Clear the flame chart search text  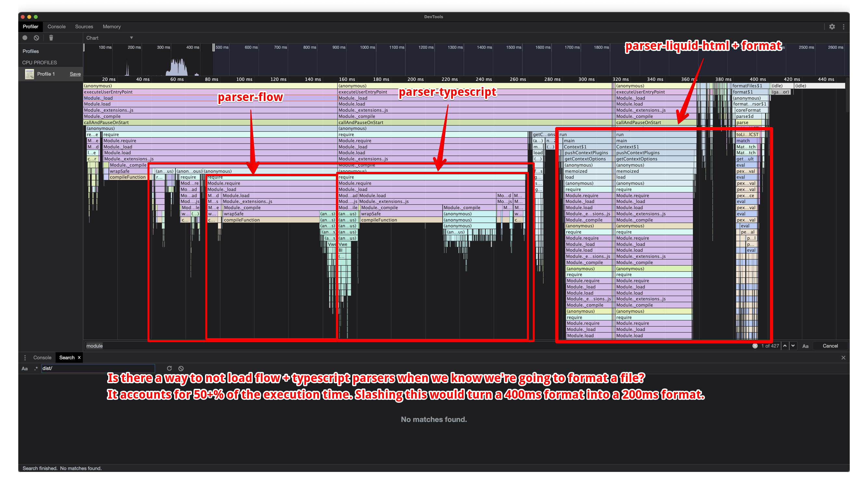755,346
